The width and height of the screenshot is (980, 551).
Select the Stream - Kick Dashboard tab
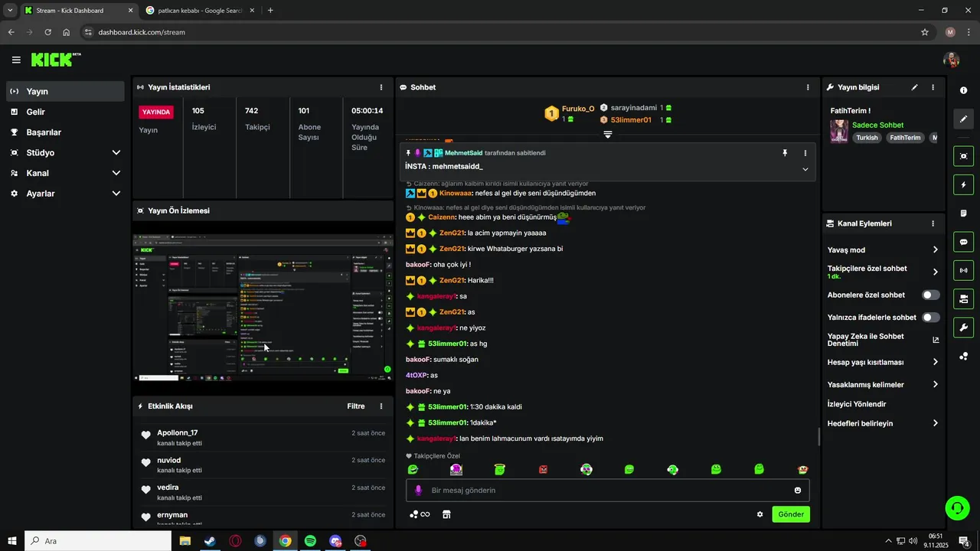(x=77, y=11)
